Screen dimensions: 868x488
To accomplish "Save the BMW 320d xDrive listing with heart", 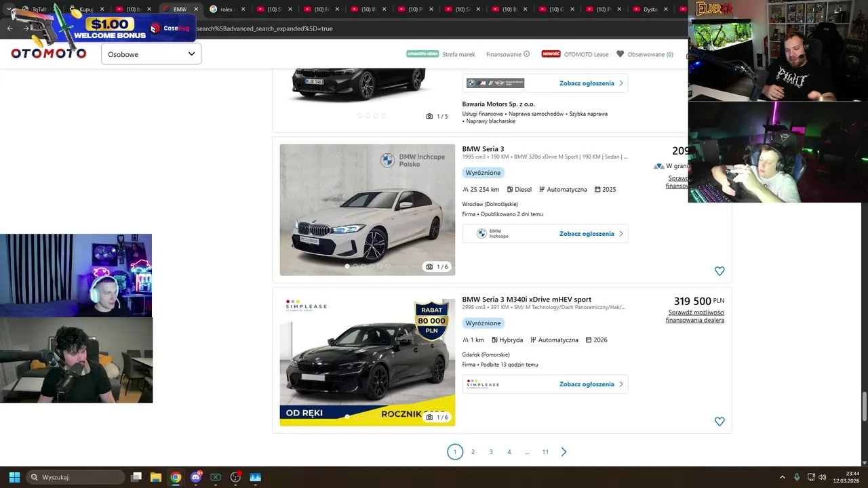I will click(719, 271).
